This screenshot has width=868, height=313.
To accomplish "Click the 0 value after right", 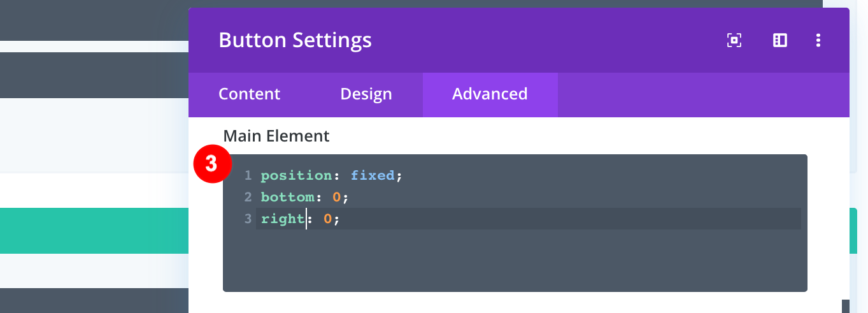I will pyautogui.click(x=327, y=219).
